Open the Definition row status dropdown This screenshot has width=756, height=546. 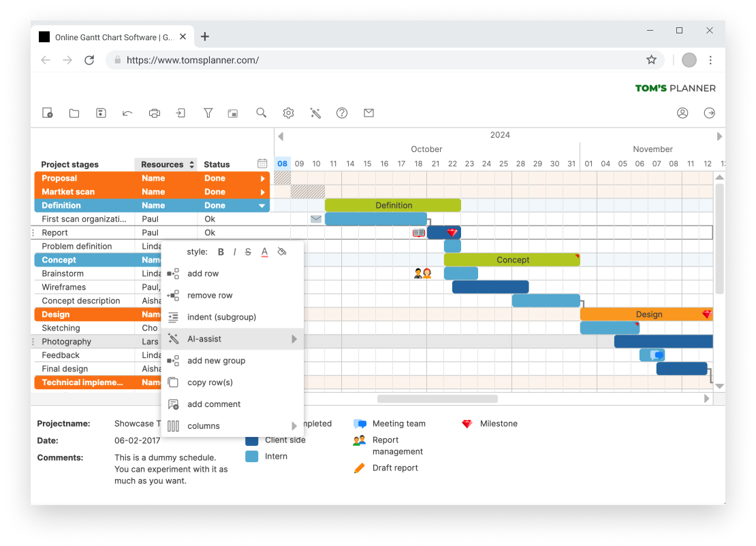click(x=264, y=205)
